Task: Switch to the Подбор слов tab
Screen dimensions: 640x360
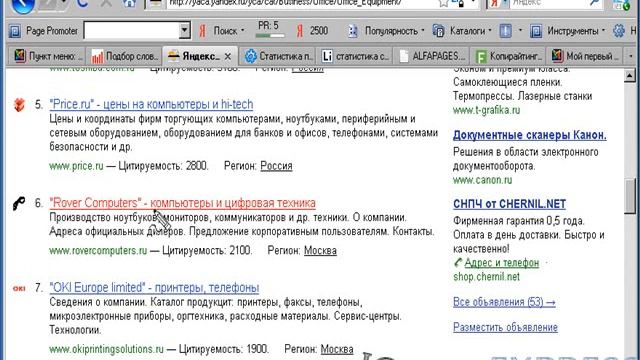Action: click(x=124, y=56)
